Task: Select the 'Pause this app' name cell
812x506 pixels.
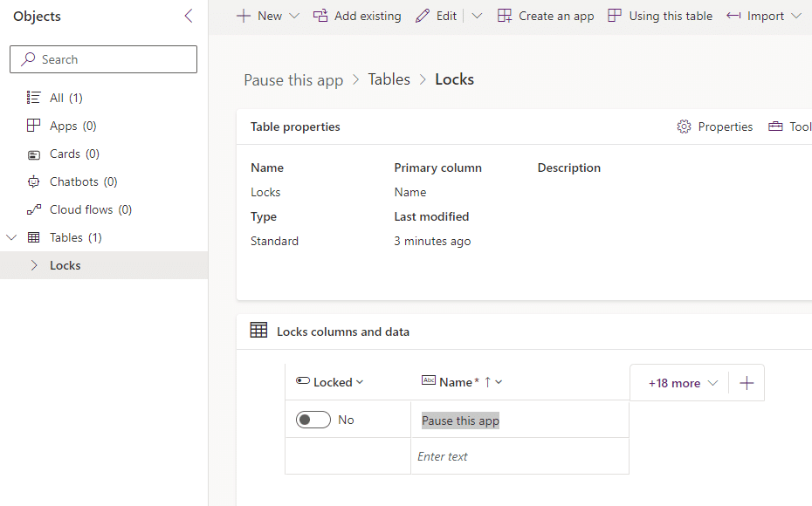Action: pyautogui.click(x=520, y=421)
